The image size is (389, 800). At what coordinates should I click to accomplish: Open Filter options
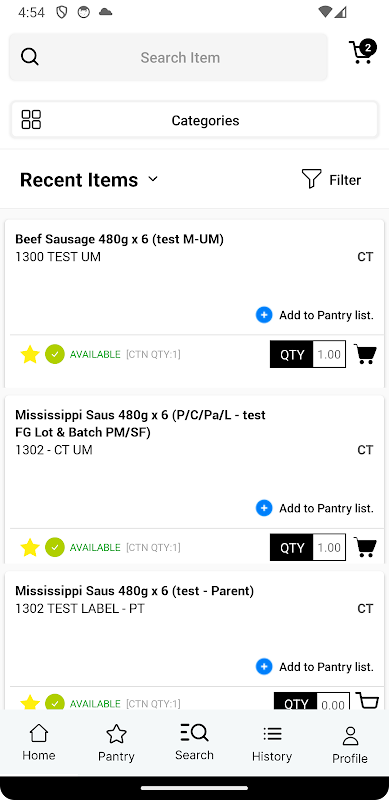tap(332, 180)
